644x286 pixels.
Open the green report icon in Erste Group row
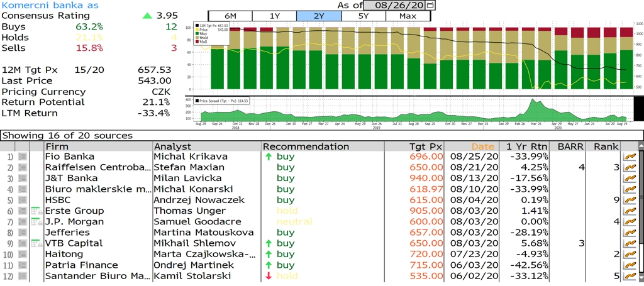(36, 211)
